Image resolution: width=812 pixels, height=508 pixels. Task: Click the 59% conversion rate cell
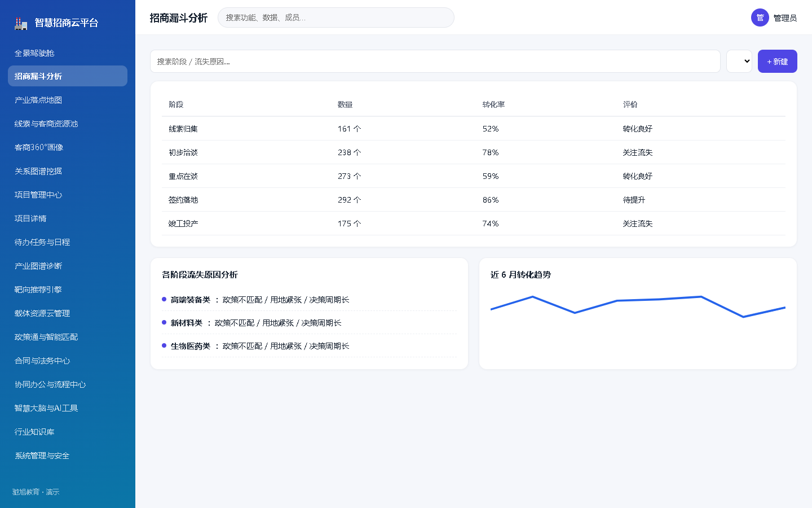pyautogui.click(x=491, y=176)
